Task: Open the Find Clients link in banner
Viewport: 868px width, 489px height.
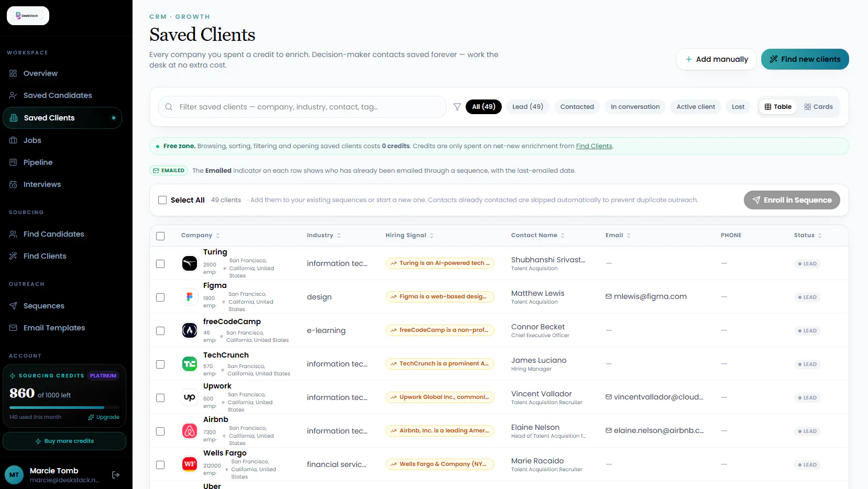Action: (594, 146)
